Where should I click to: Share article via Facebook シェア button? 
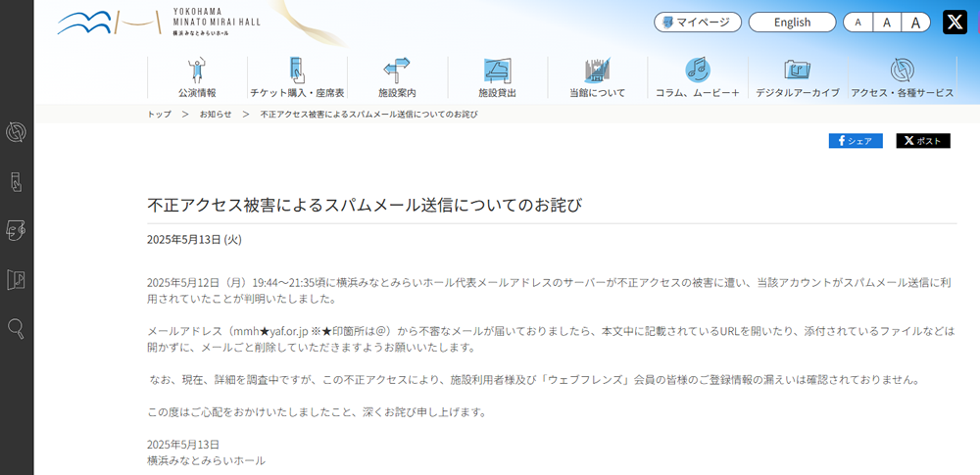click(x=856, y=141)
